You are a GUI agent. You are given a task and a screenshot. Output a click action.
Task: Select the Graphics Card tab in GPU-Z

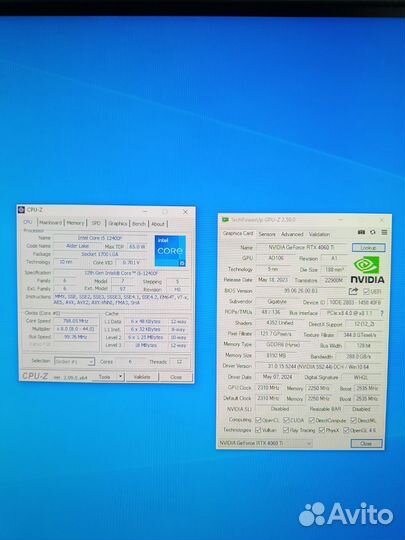tap(238, 233)
